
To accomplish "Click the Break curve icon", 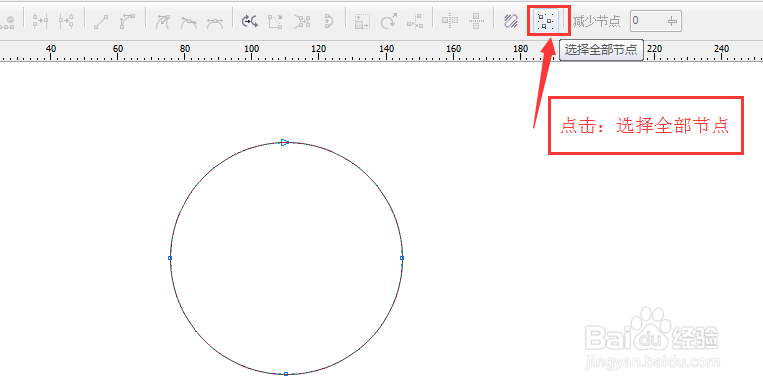I will point(66,21).
